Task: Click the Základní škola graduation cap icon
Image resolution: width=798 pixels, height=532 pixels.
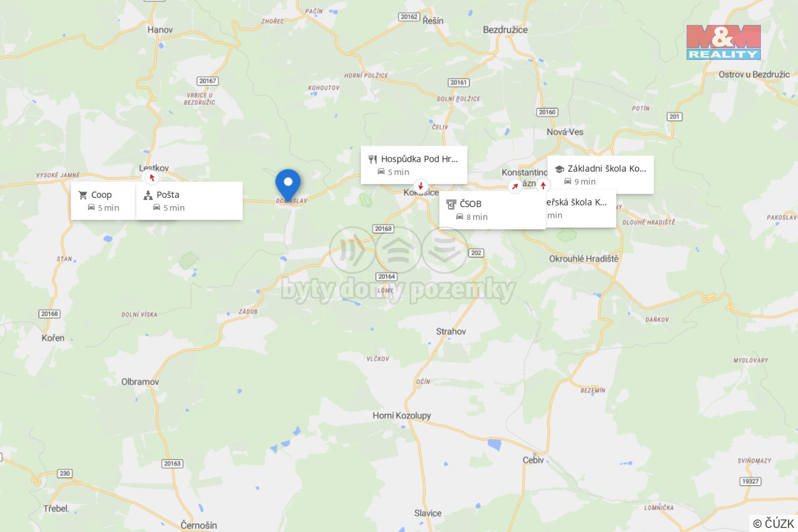Action: tap(560, 169)
